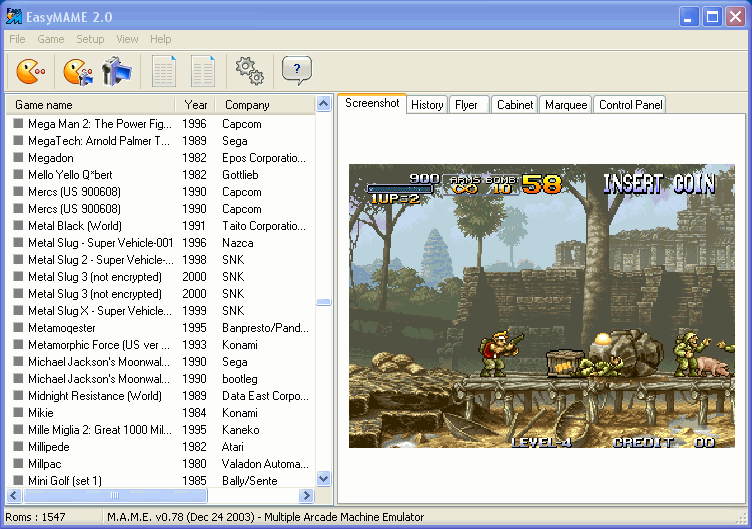Click the gray icon beside Metal Black (World)

(18, 225)
